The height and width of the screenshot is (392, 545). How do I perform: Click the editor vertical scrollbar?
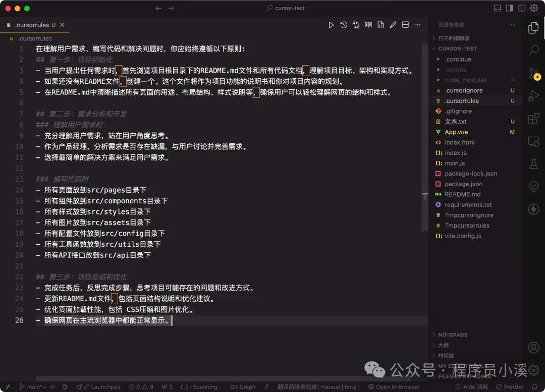(x=425, y=137)
